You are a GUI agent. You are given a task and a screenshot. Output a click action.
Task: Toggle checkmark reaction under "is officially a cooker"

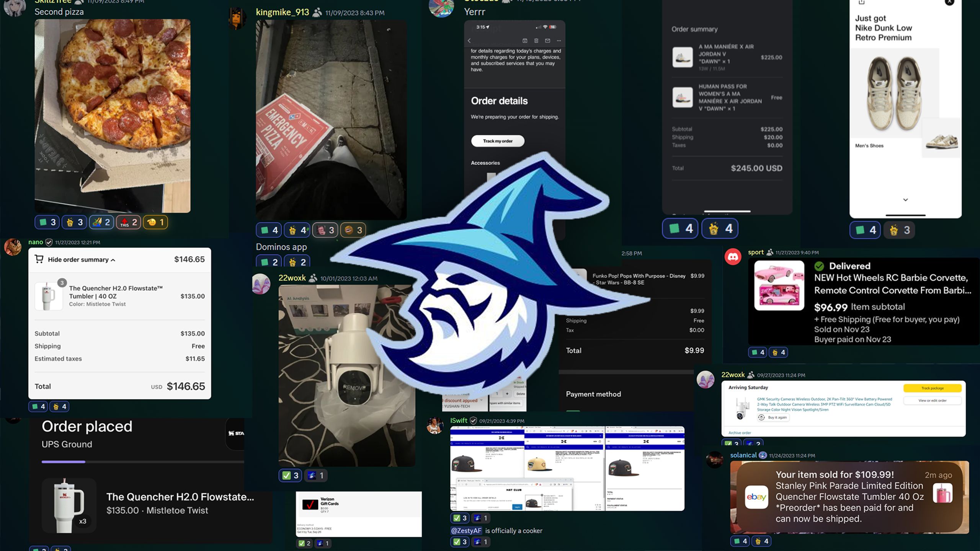[460, 542]
